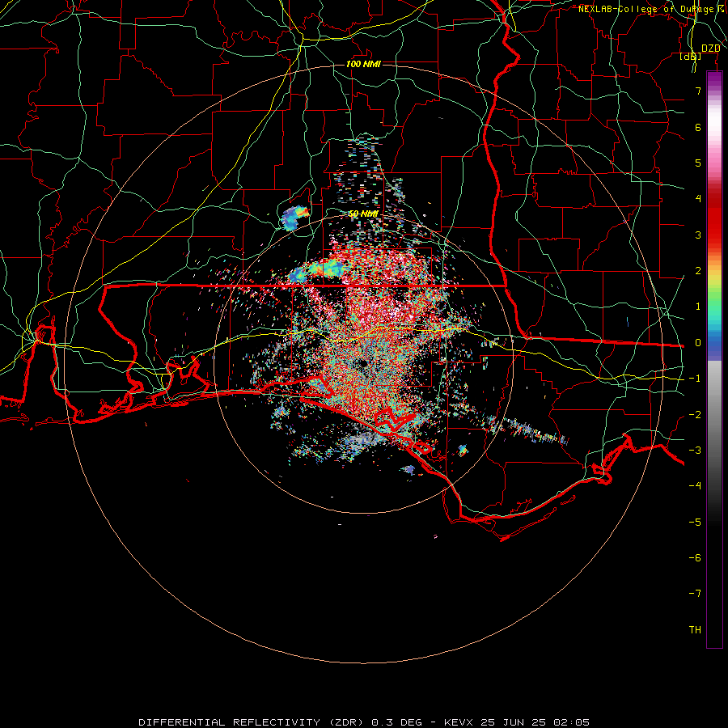Select the -4 dB scale label

695,486
